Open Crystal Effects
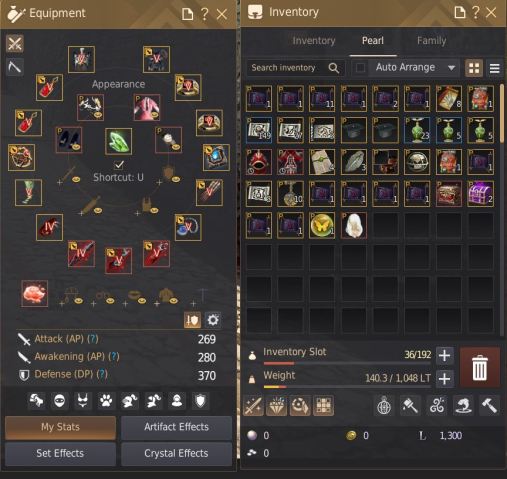The image size is (507, 479). click(176, 453)
